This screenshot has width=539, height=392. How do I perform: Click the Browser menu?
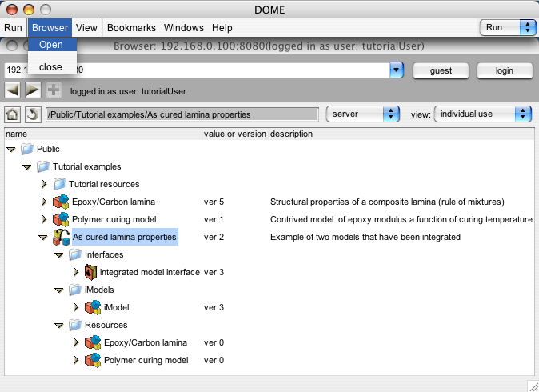(50, 27)
